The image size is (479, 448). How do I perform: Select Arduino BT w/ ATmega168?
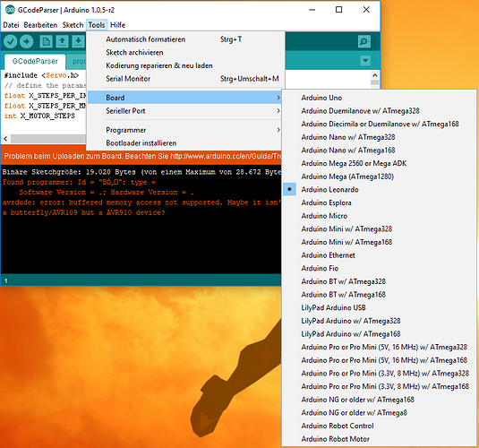click(x=380, y=295)
